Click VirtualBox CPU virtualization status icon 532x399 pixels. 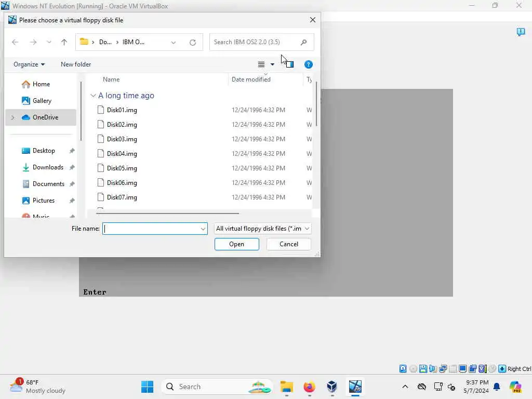tap(483, 368)
